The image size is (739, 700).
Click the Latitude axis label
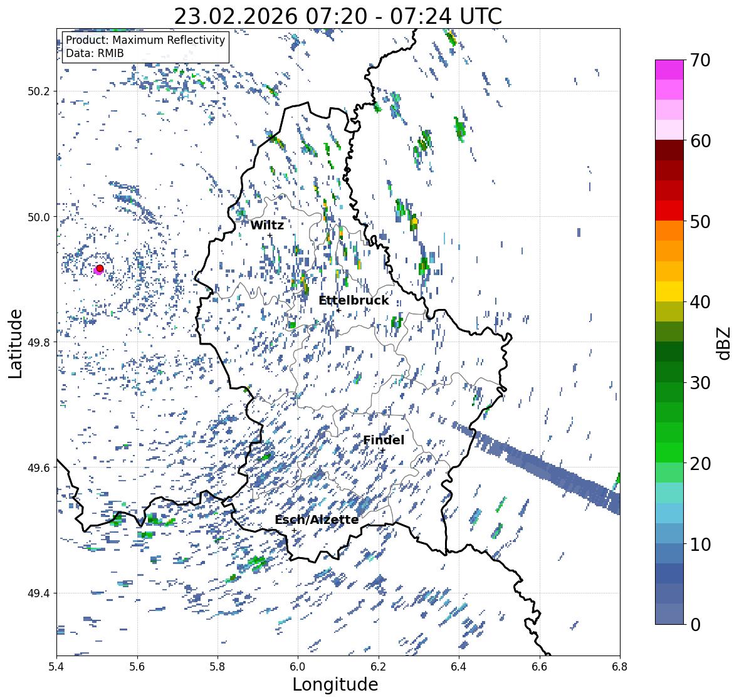15,343
